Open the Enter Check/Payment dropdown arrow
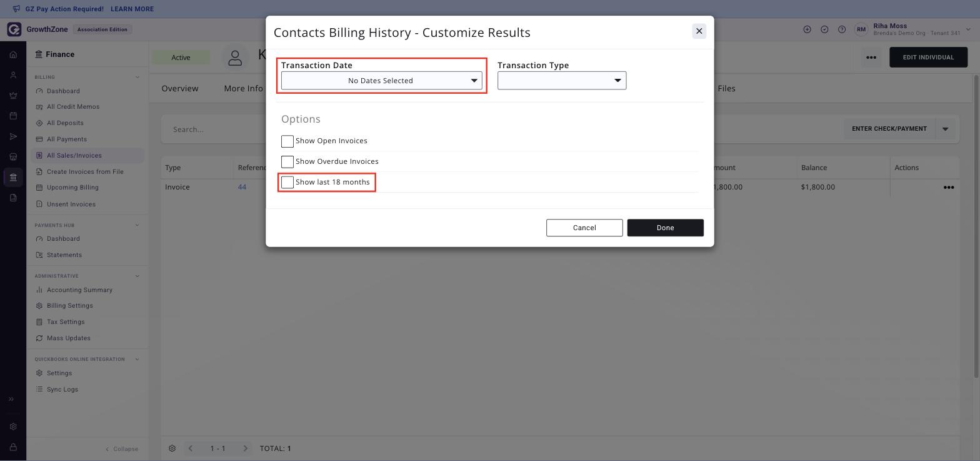This screenshot has width=980, height=461. [x=945, y=129]
